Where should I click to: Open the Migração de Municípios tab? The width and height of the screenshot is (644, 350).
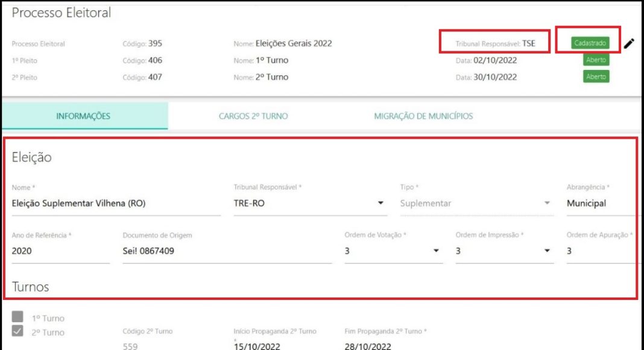pos(423,116)
